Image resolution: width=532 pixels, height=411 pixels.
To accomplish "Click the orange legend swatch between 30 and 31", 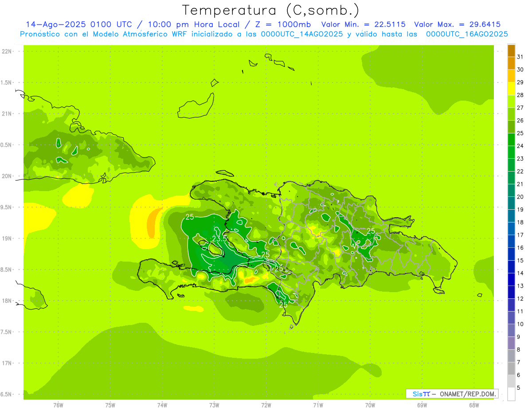I will pyautogui.click(x=511, y=63).
